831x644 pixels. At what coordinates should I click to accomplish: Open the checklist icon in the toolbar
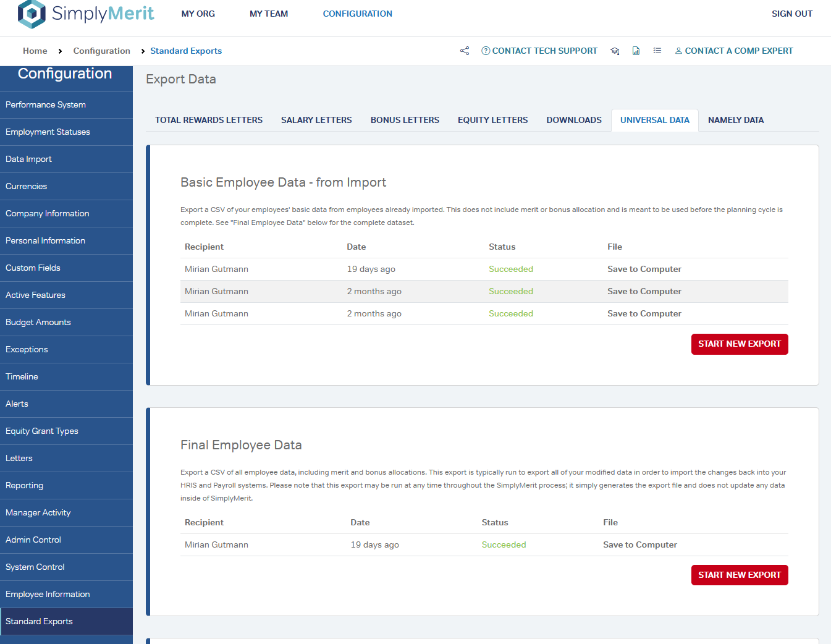click(x=657, y=51)
